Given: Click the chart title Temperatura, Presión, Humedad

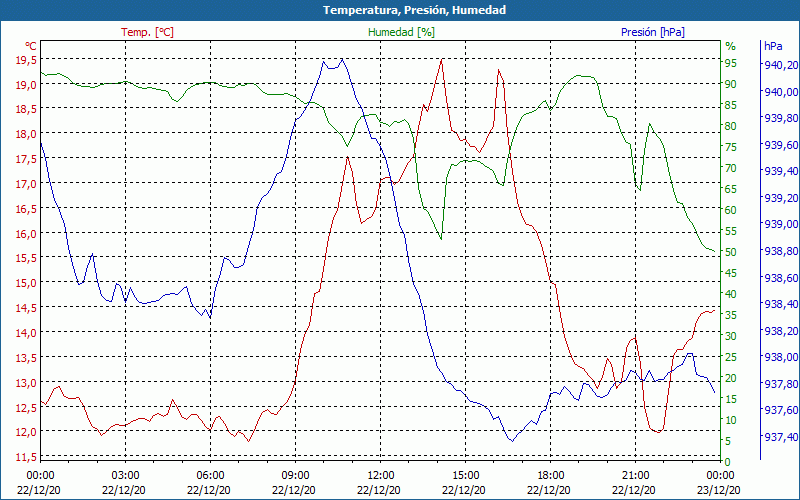Looking at the screenshot, I should pos(414,10).
